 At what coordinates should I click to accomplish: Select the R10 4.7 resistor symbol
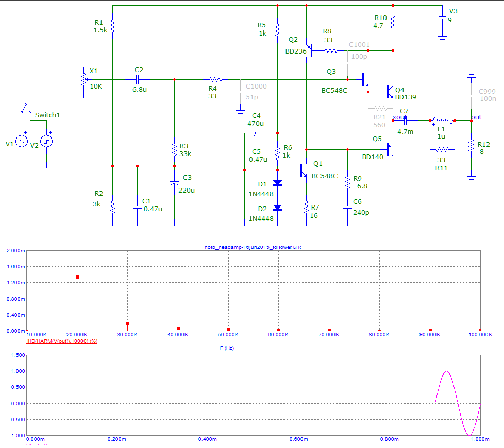[x=393, y=22]
